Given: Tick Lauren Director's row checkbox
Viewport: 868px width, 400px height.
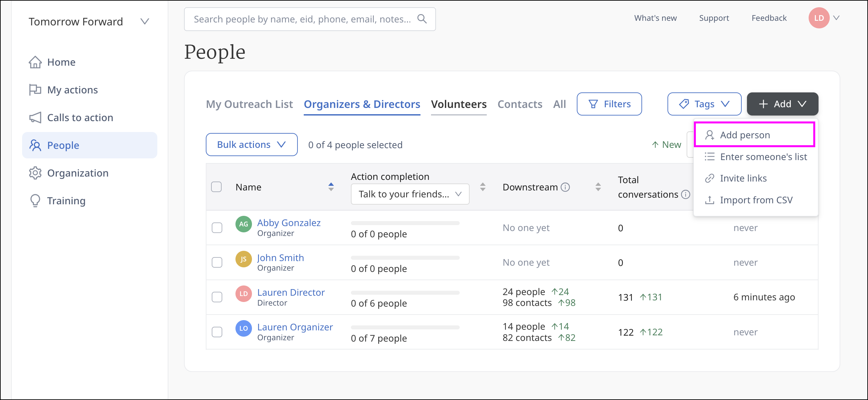Looking at the screenshot, I should click(x=217, y=297).
